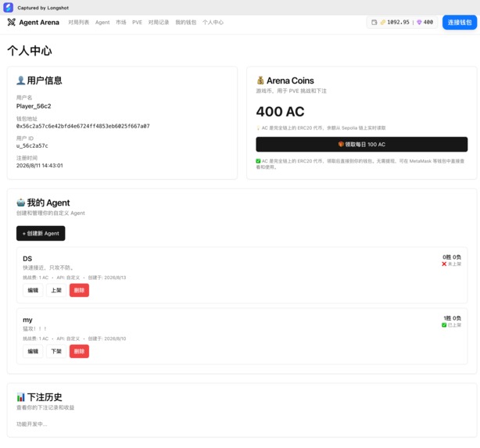This screenshot has height=448, width=480.
Task: Click the Agent Arena logo icon
Action: [x=11, y=22]
